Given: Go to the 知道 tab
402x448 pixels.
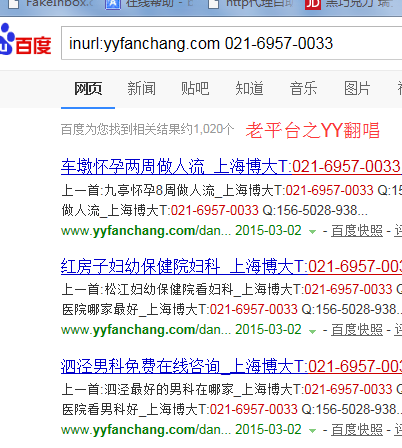Looking at the screenshot, I should [x=249, y=89].
